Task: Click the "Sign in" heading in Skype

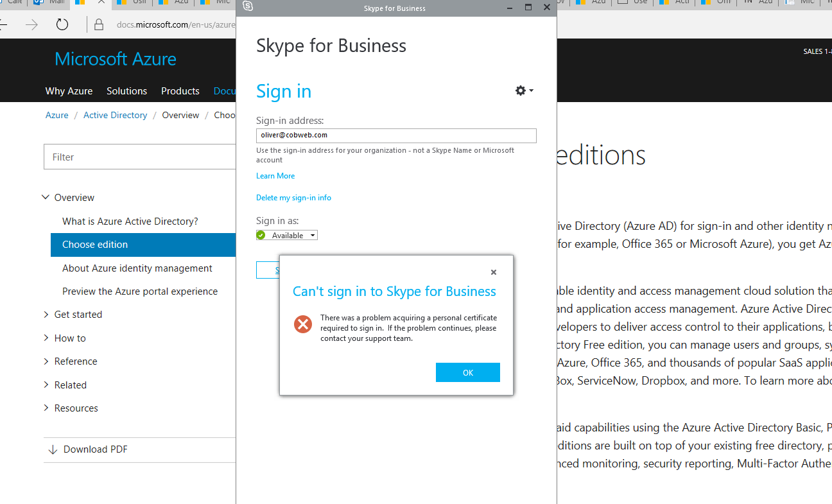Action: 284,91
